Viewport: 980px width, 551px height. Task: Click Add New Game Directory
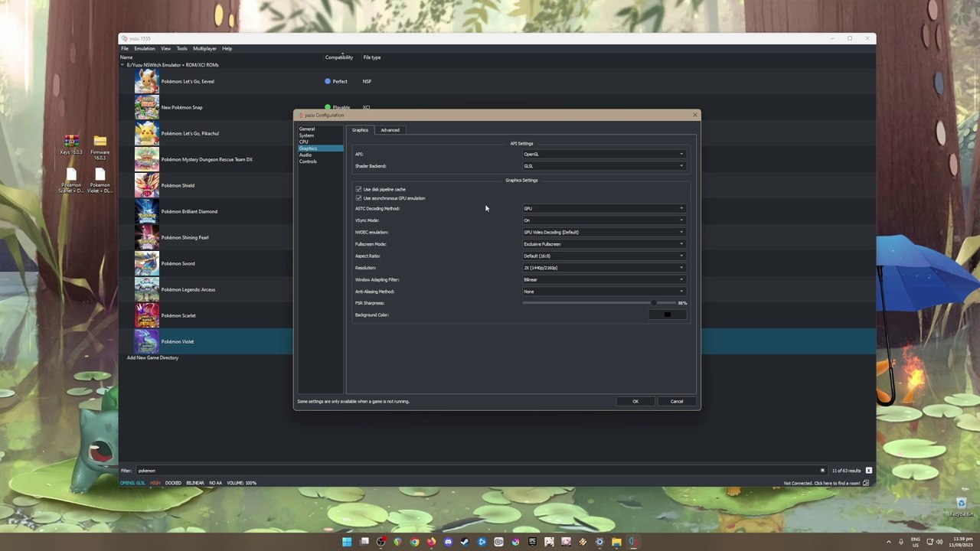[152, 358]
